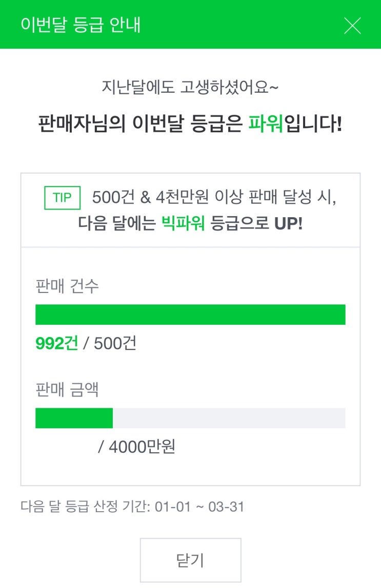Click the 지난달에도 고생하셨어요~ greeting text

click(x=190, y=88)
